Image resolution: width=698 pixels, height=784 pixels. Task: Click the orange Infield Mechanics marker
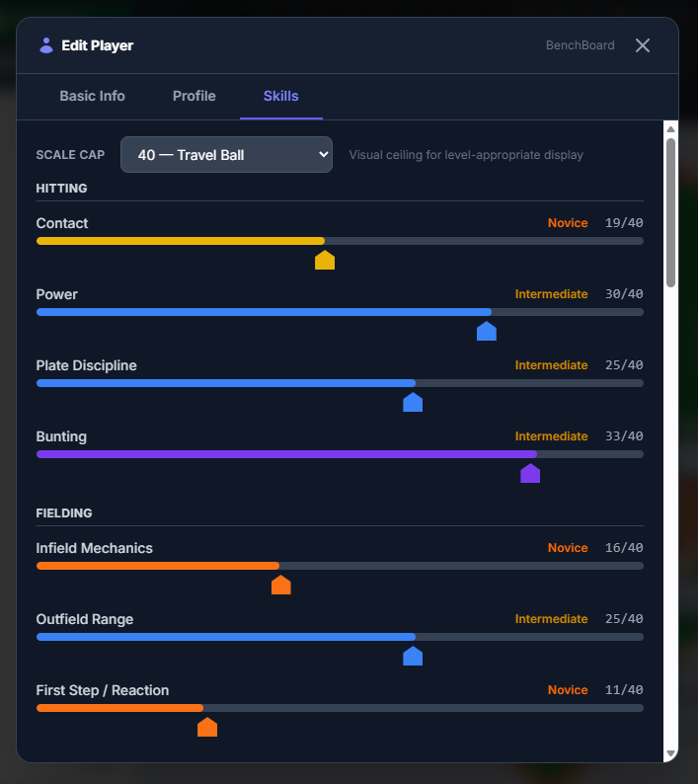click(x=281, y=586)
